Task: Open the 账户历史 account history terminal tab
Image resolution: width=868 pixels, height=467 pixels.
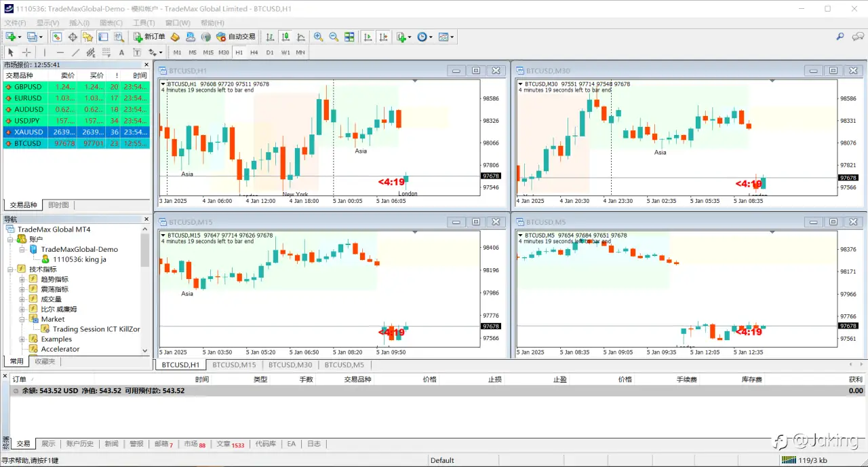Action: (x=80, y=444)
